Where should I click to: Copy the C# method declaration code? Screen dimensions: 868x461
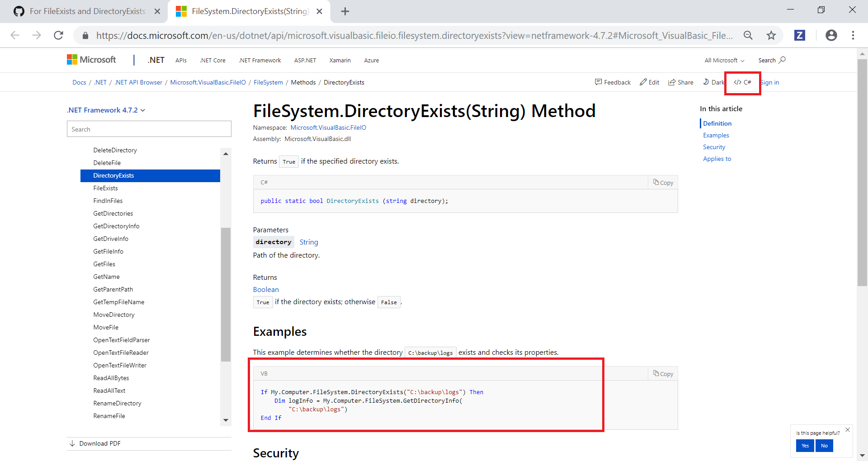(x=662, y=182)
